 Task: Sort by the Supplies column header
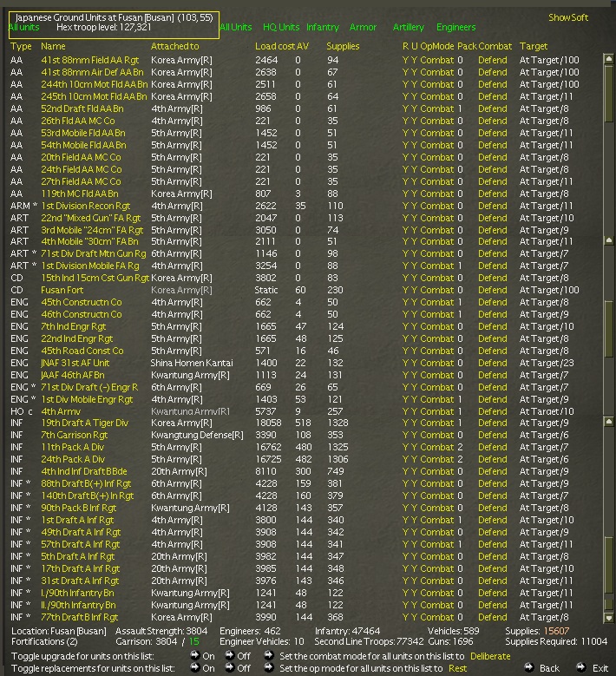[343, 46]
